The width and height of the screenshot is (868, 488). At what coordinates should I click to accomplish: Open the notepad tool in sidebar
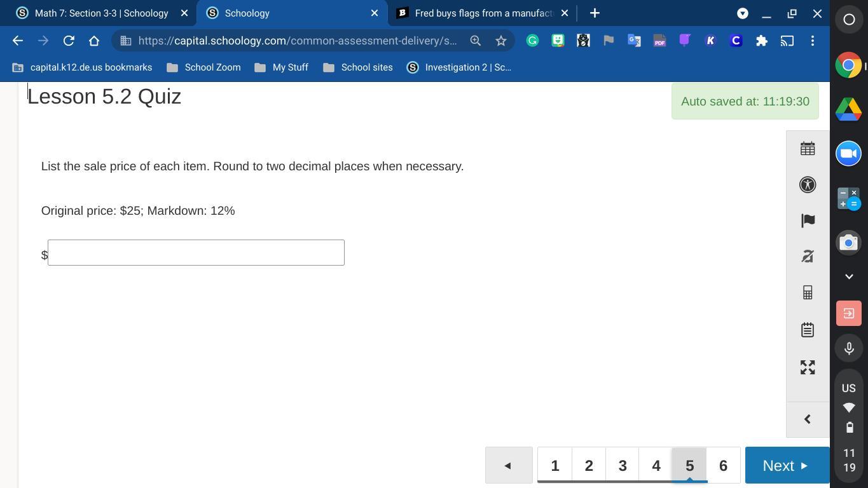pyautogui.click(x=808, y=330)
